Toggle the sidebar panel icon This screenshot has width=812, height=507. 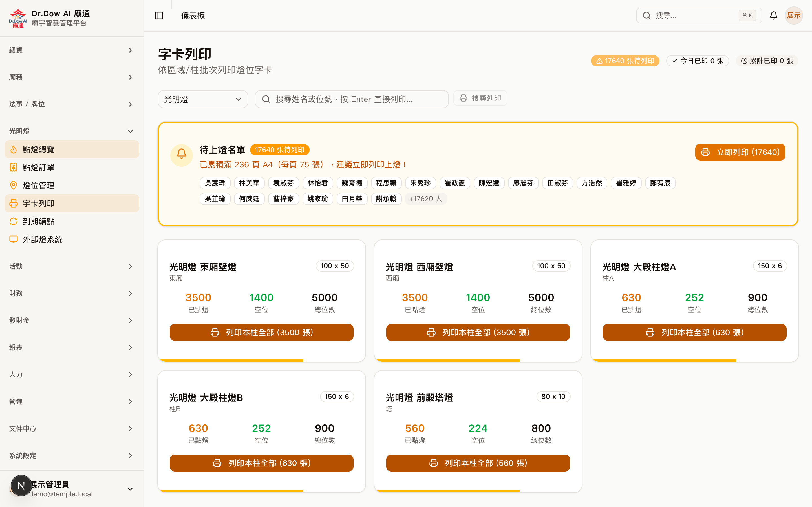click(x=159, y=15)
